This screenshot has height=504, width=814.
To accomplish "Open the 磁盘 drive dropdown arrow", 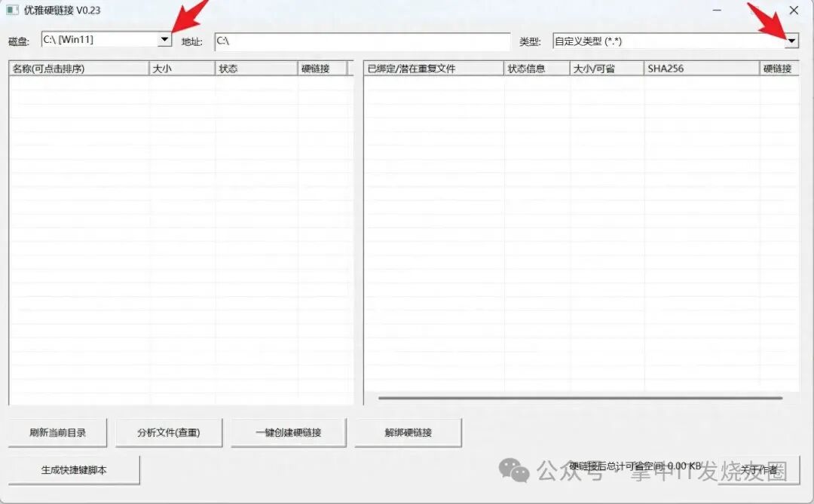I will [x=164, y=39].
